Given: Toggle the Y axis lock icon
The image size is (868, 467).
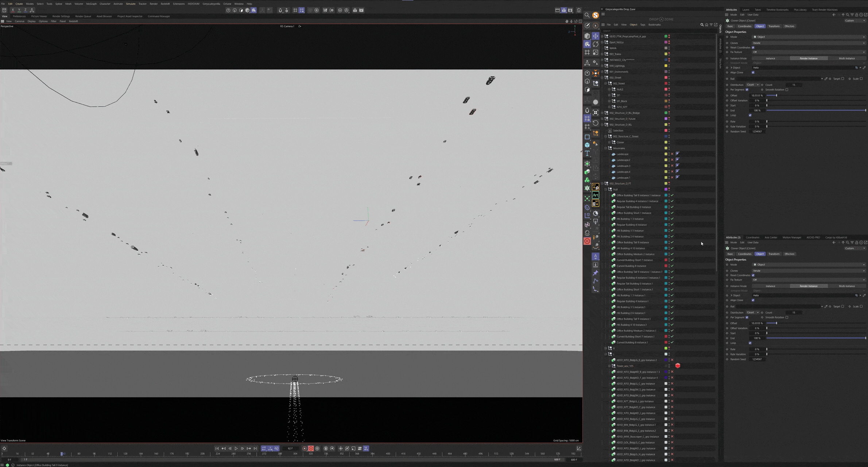Looking at the screenshot, I should point(19,10).
